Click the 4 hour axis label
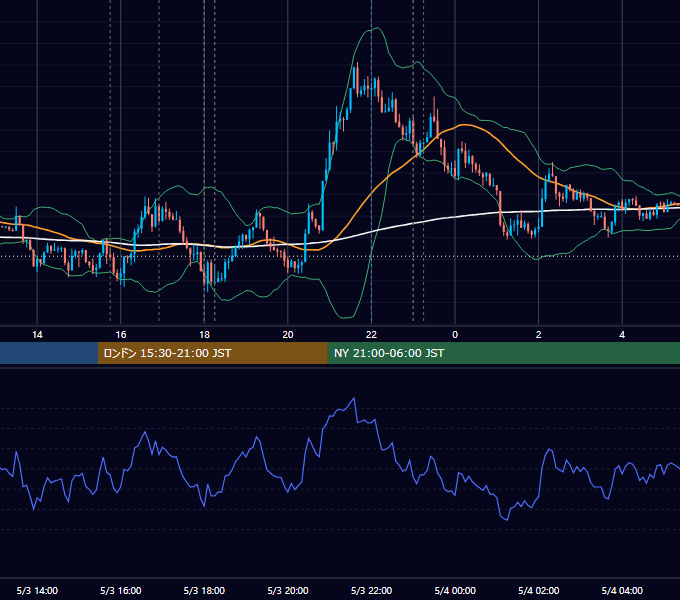The height and width of the screenshot is (600, 680). 622,335
